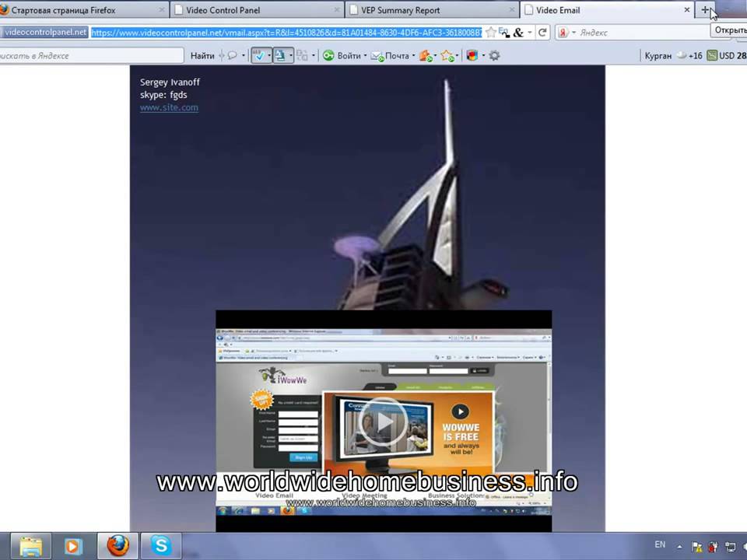Open Windows Explorer from taskbar
Viewport: 747px width, 560px height.
(x=31, y=546)
